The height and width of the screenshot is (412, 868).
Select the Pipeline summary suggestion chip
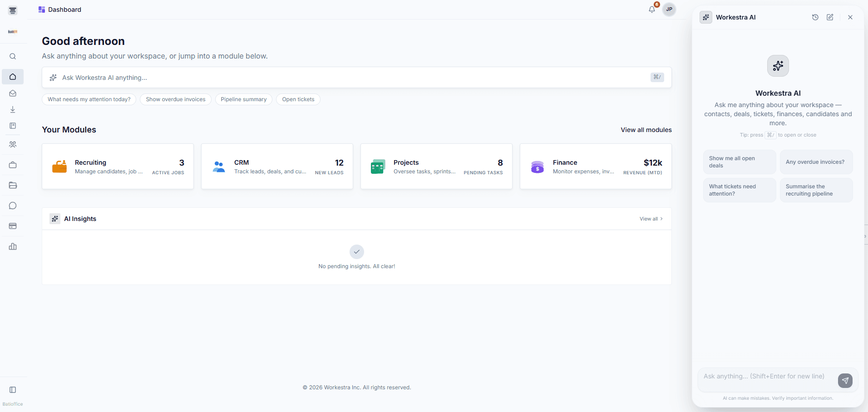pyautogui.click(x=243, y=99)
